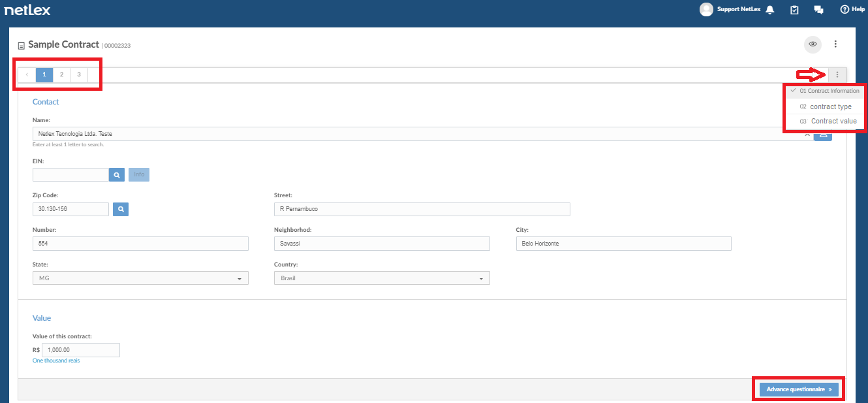Click the Zip Code search magnifier button

pyautogui.click(x=121, y=209)
